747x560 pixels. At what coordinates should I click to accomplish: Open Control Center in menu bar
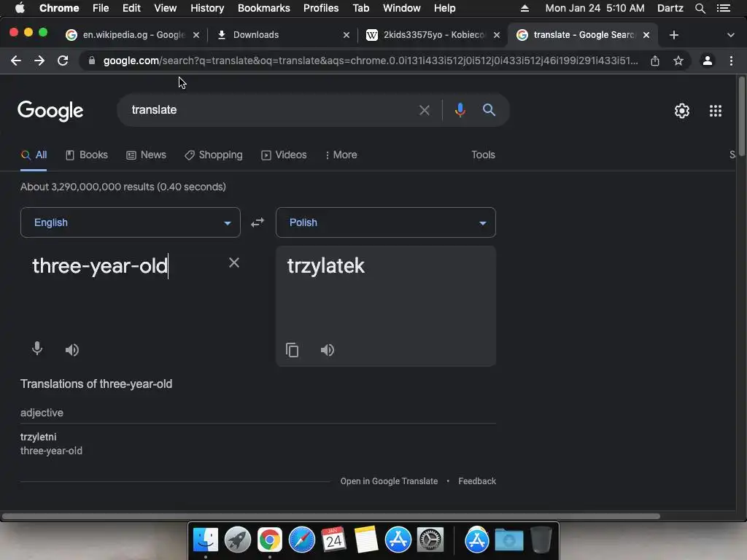click(x=723, y=8)
